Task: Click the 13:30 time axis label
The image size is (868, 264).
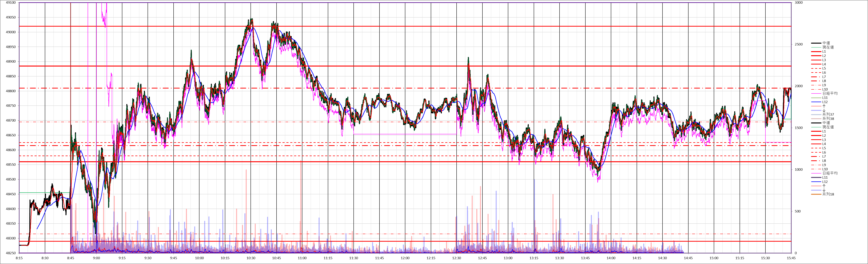Action: coord(559,258)
